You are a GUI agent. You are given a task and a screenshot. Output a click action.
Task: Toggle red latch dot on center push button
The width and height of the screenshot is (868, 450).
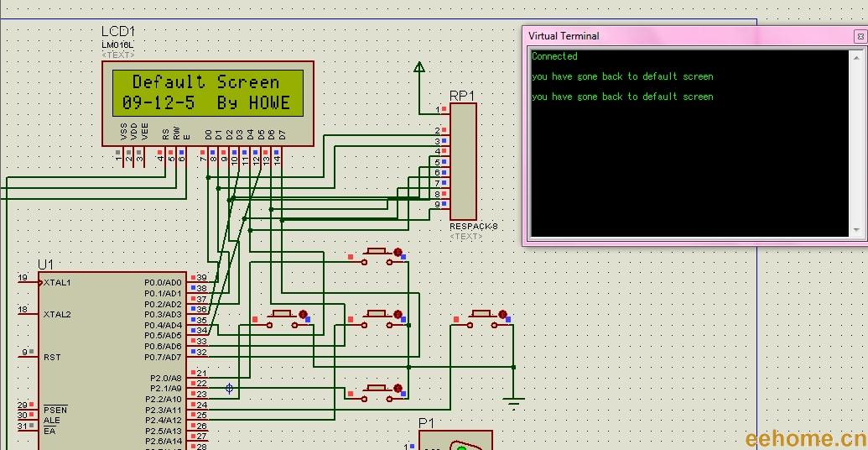click(398, 314)
